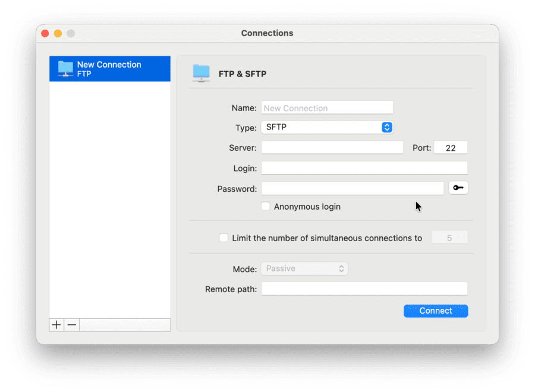Add a new connection with the plus icon
Image resolution: width=535 pixels, height=392 pixels.
(56, 325)
